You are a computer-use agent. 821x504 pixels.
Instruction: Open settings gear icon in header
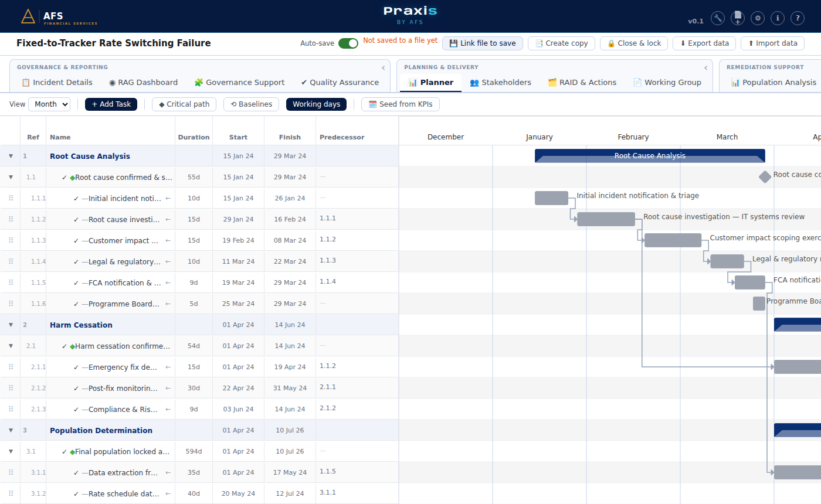click(x=758, y=18)
